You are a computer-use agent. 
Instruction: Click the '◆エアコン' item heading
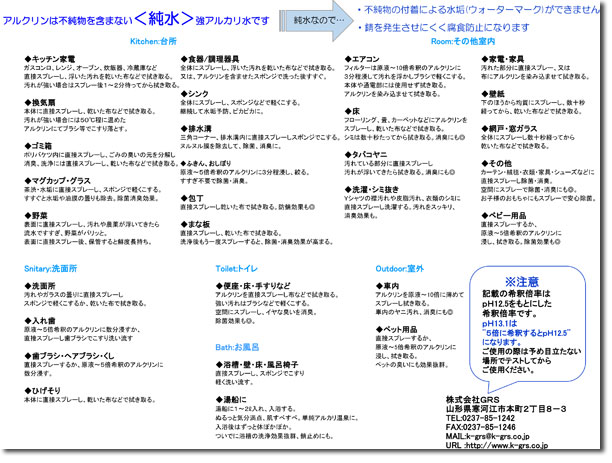coord(362,59)
